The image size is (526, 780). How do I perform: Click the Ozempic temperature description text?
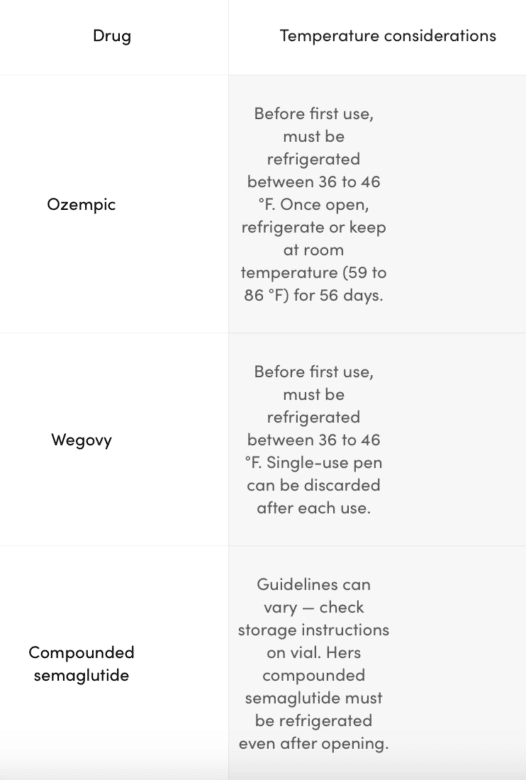pyautogui.click(x=314, y=204)
